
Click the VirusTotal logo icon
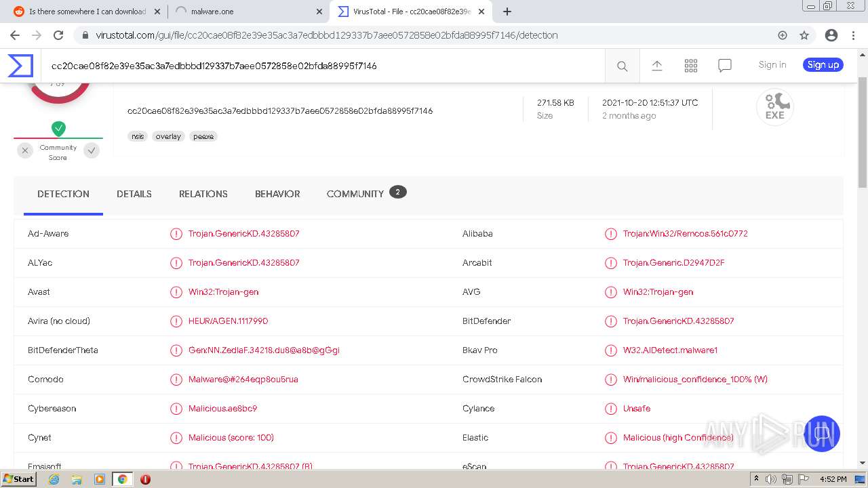(x=20, y=65)
